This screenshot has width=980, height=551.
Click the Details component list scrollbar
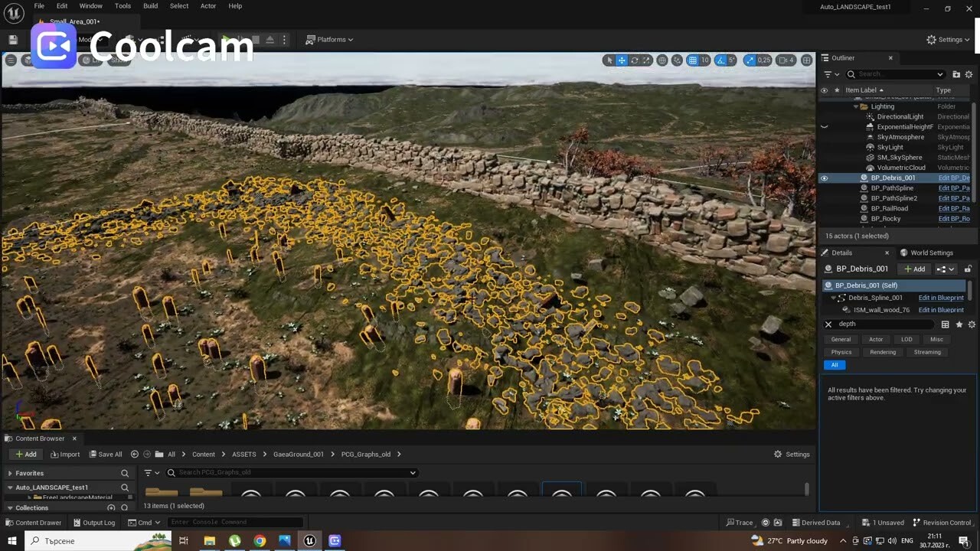970,290
